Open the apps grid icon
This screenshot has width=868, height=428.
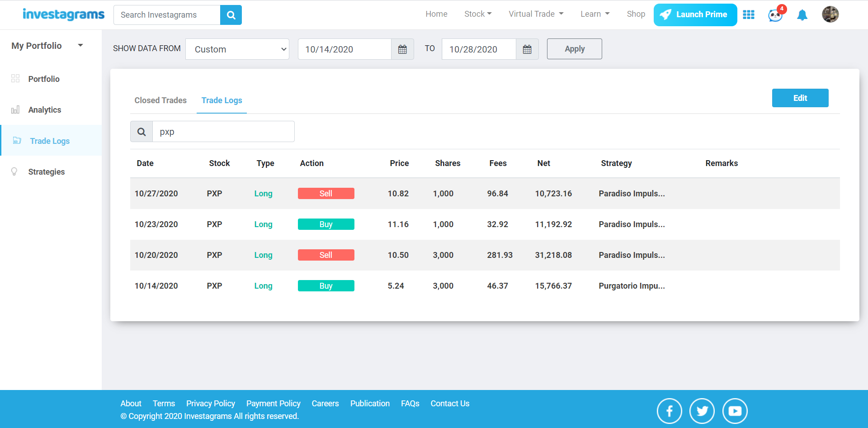(749, 14)
